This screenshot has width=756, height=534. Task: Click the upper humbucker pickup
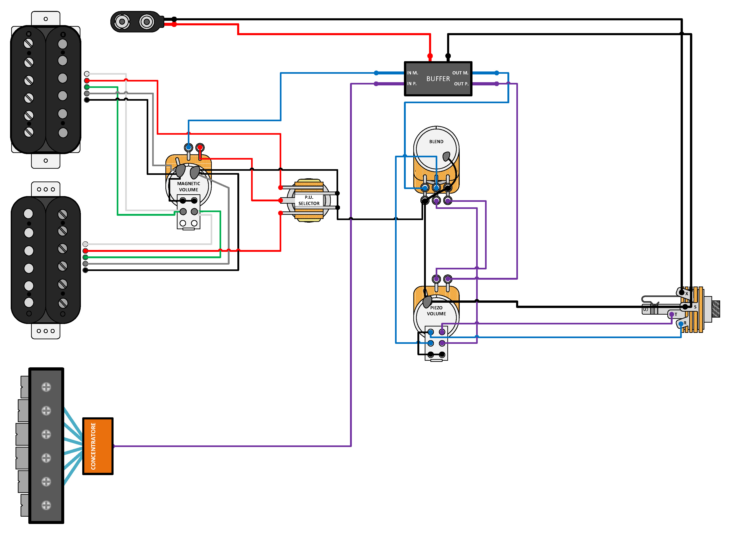(x=46, y=89)
